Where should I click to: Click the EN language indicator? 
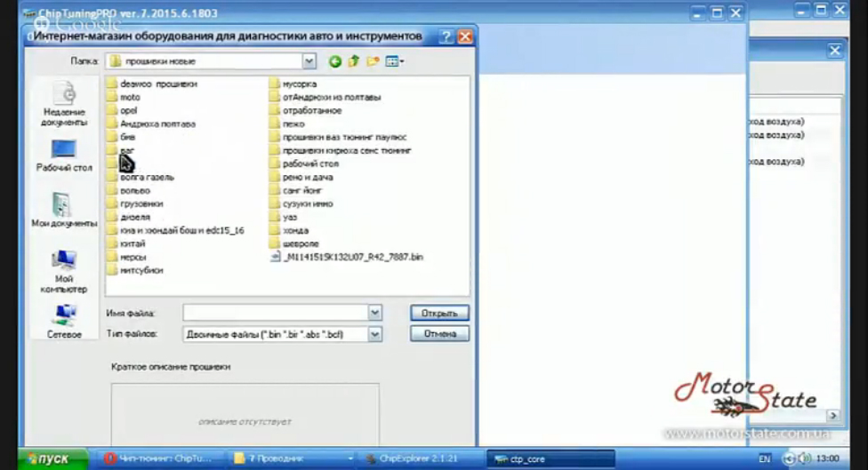click(765, 458)
